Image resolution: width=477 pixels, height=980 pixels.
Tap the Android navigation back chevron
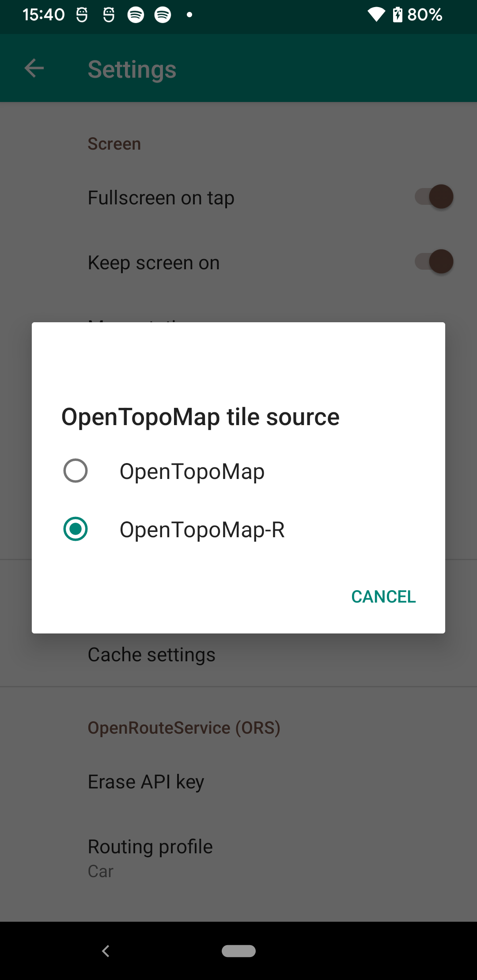(106, 951)
